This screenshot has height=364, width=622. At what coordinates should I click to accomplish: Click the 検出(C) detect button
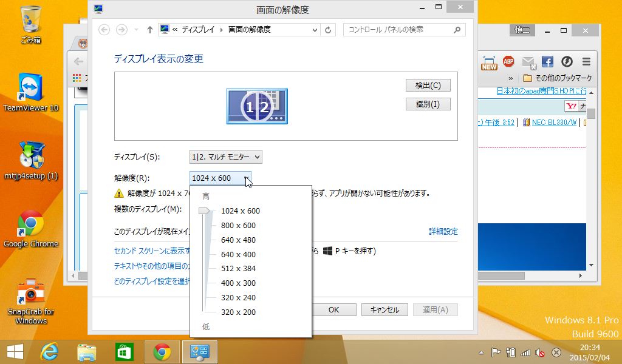tap(428, 85)
